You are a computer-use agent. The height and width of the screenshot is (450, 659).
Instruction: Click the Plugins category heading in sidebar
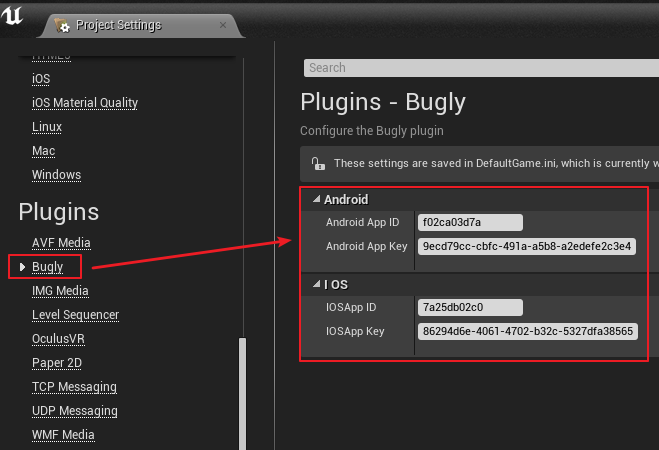[59, 211]
